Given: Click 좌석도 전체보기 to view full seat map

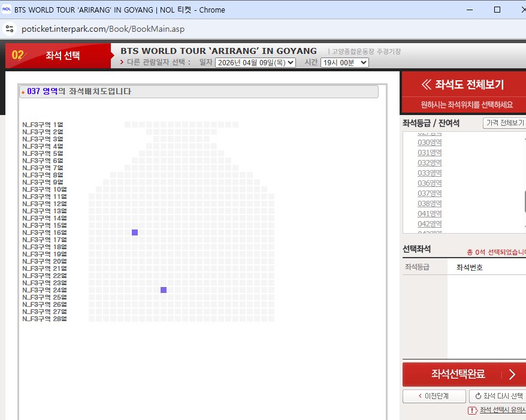Looking at the screenshot, I should 464,84.
